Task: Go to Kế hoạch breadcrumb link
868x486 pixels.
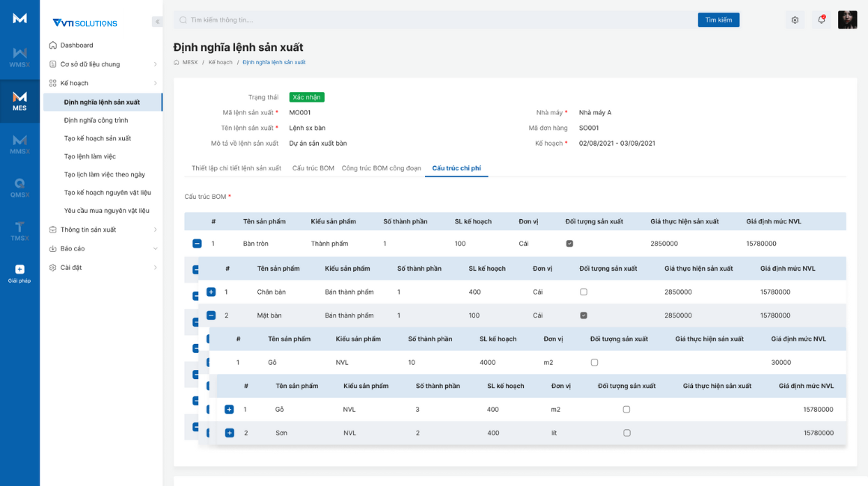Action: [220, 62]
